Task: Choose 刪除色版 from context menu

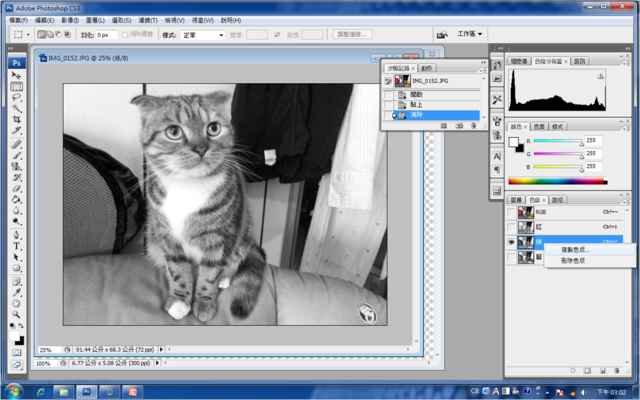Action: coord(573,260)
